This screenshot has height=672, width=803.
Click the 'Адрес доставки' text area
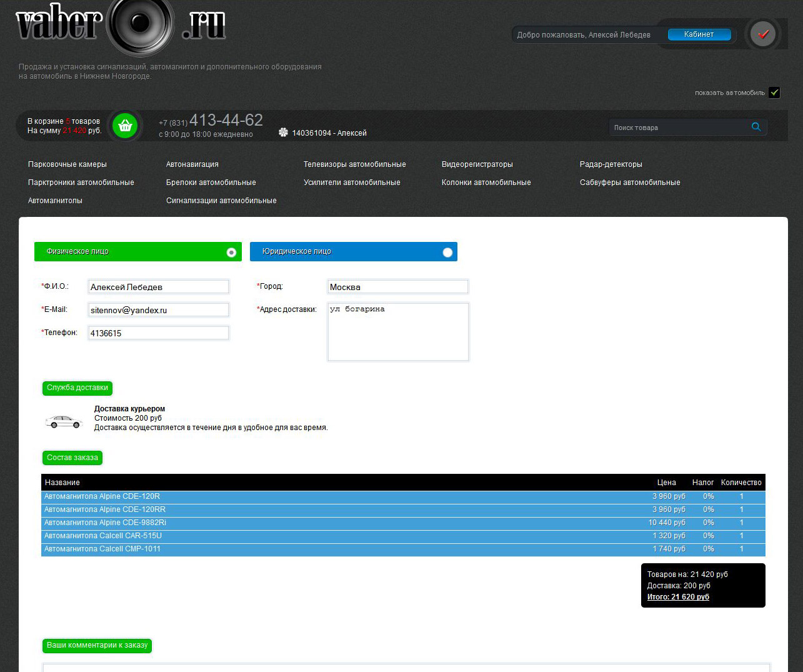(398, 332)
